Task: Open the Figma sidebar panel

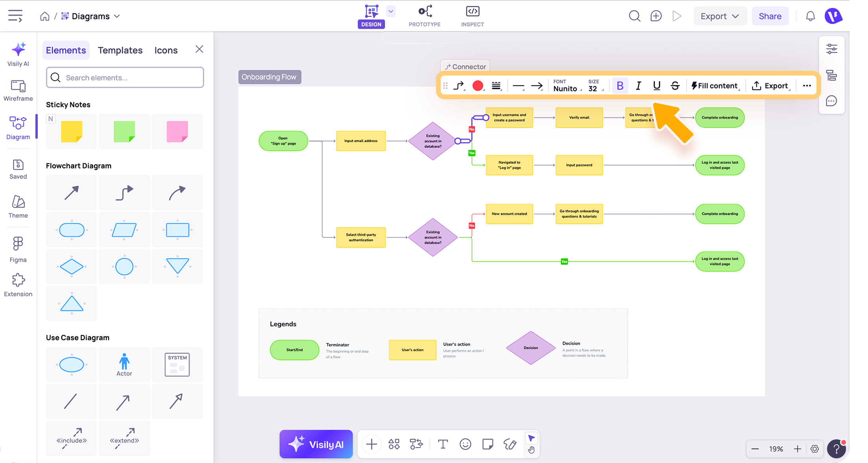Action: tap(18, 250)
